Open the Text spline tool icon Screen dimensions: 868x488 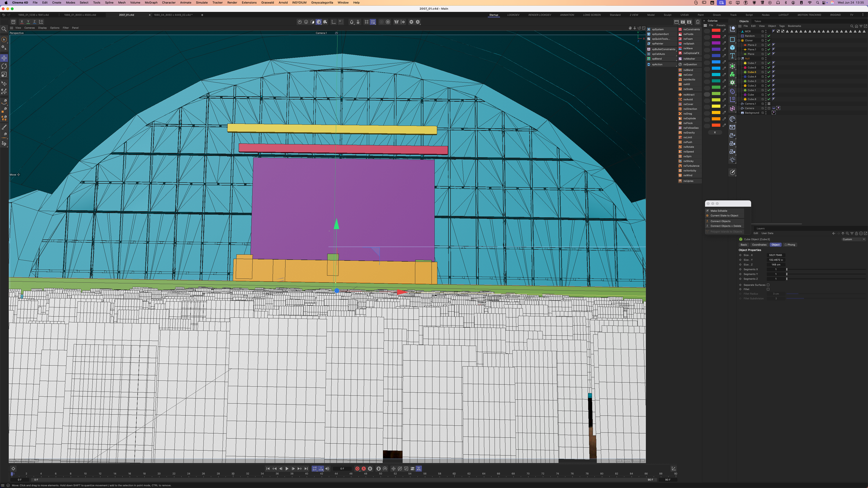pyautogui.click(x=732, y=56)
